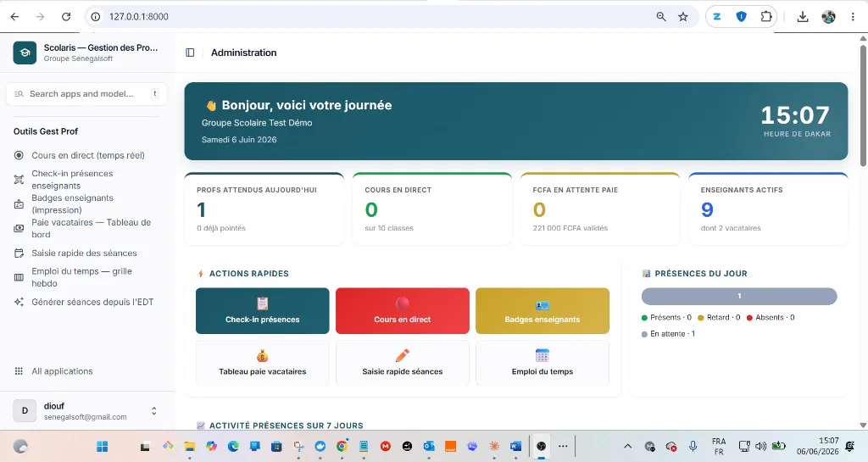This screenshot has width=868, height=462.
Task: Open the browser extensions puzzle icon
Action: [x=766, y=17]
